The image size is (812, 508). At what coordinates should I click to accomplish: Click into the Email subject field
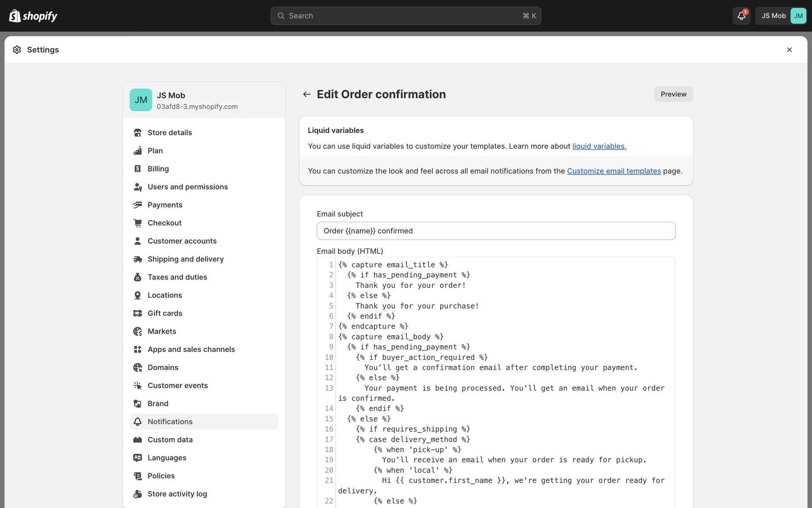(x=496, y=231)
